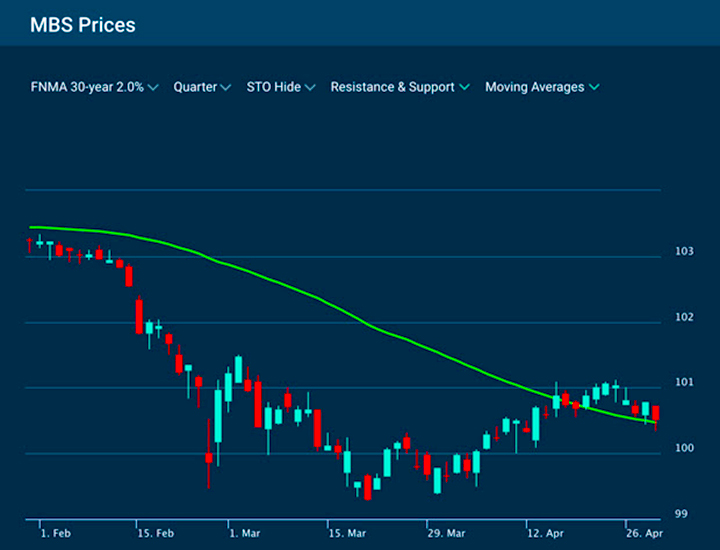Click the chevron arrow beside STO Hide
This screenshot has height=550, width=720.
[310, 88]
